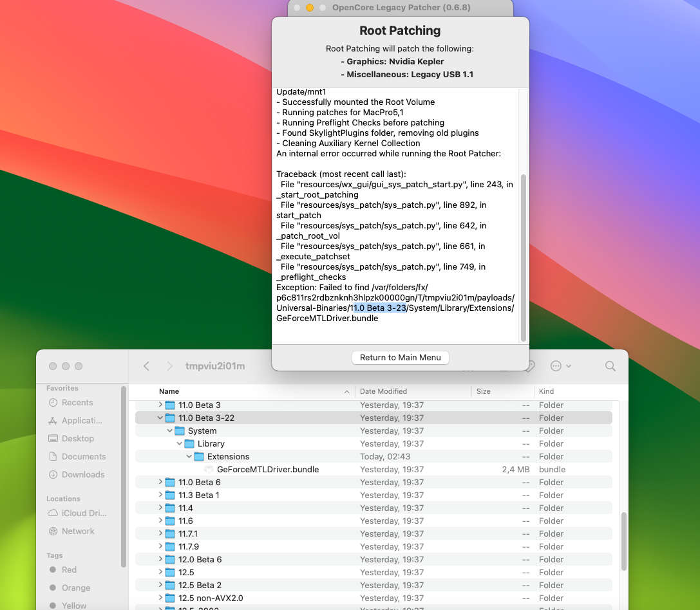The image size is (700, 610).
Task: Open Recents in Finder sidebar
Action: [x=77, y=403]
